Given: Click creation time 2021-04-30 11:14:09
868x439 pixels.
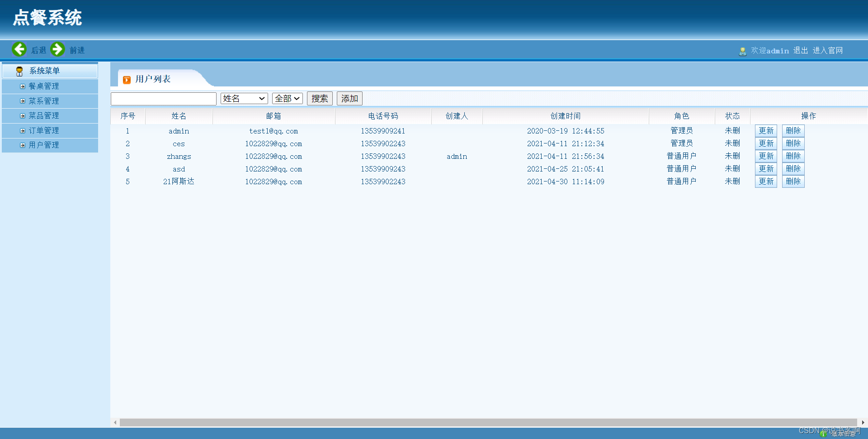Looking at the screenshot, I should click(x=566, y=182).
